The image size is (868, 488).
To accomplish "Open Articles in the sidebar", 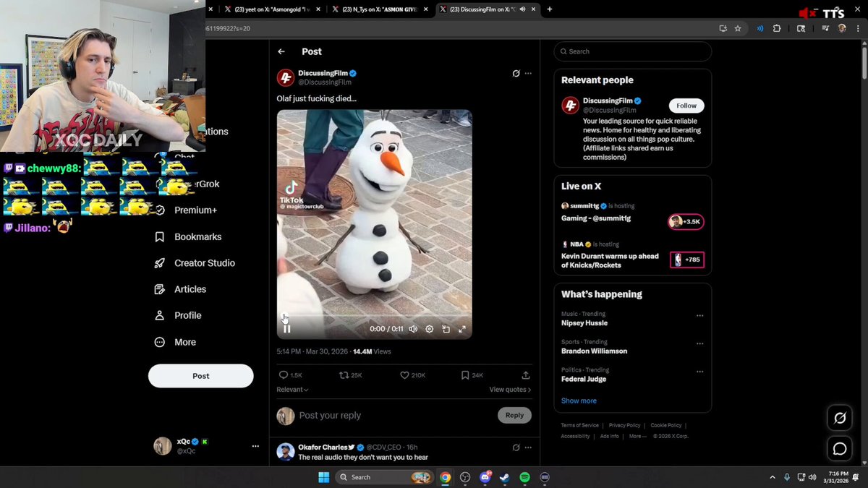I will [x=181, y=289].
